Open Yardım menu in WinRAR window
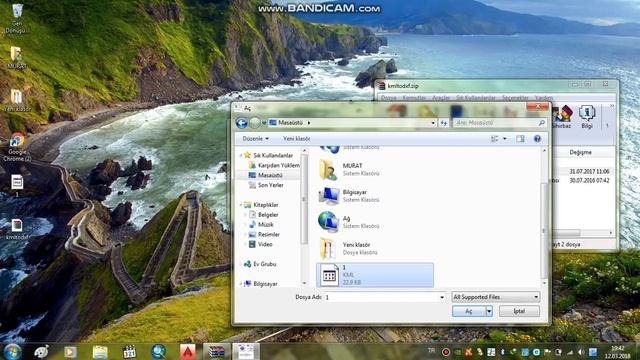The height and width of the screenshot is (360, 640). tap(544, 98)
